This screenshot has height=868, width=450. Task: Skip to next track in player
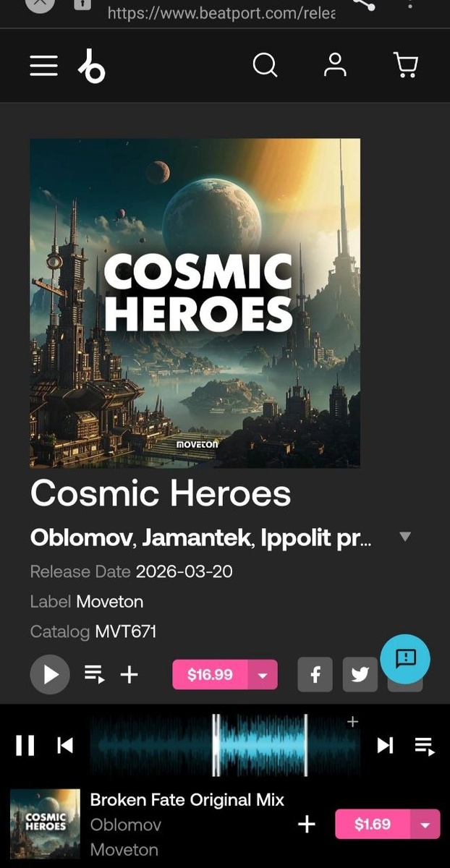(x=385, y=745)
